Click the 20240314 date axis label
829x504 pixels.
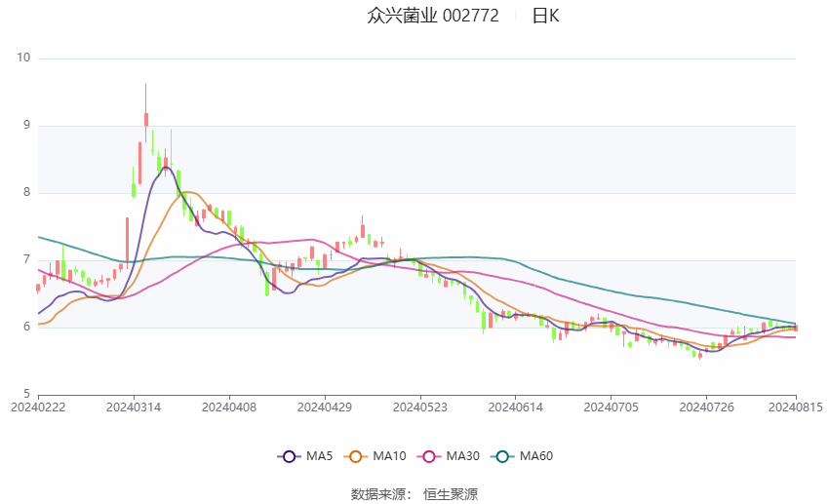(134, 407)
